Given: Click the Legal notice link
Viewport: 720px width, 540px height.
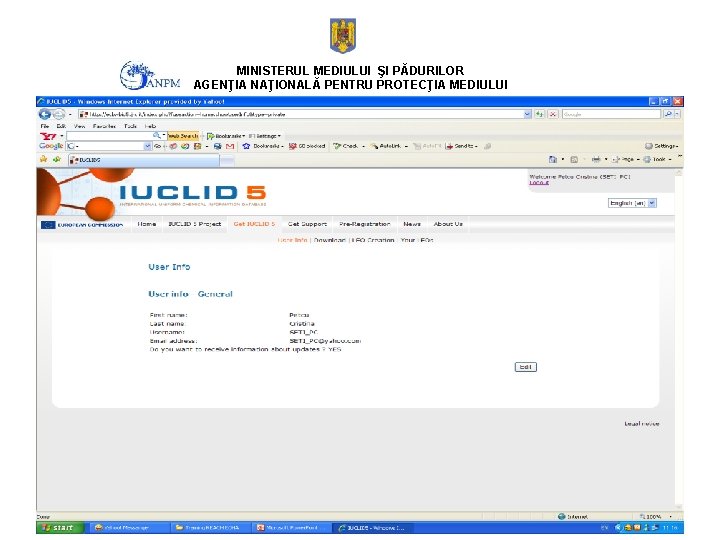Looking at the screenshot, I should pos(641,424).
